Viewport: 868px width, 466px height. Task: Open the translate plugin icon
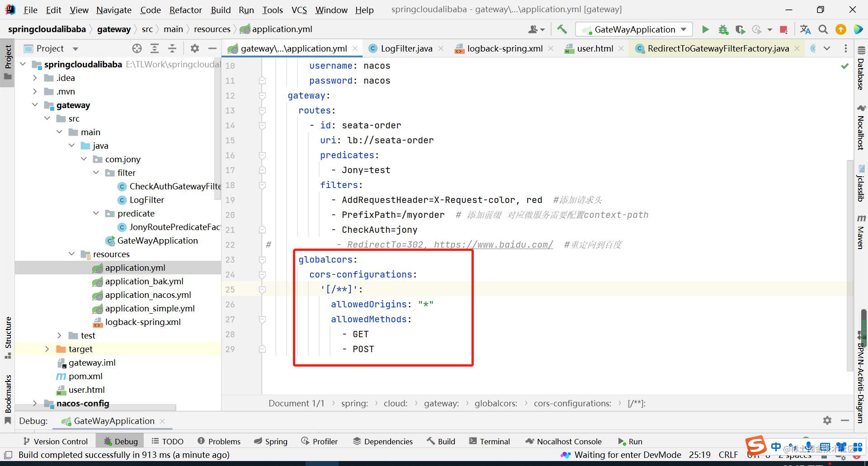(x=805, y=29)
